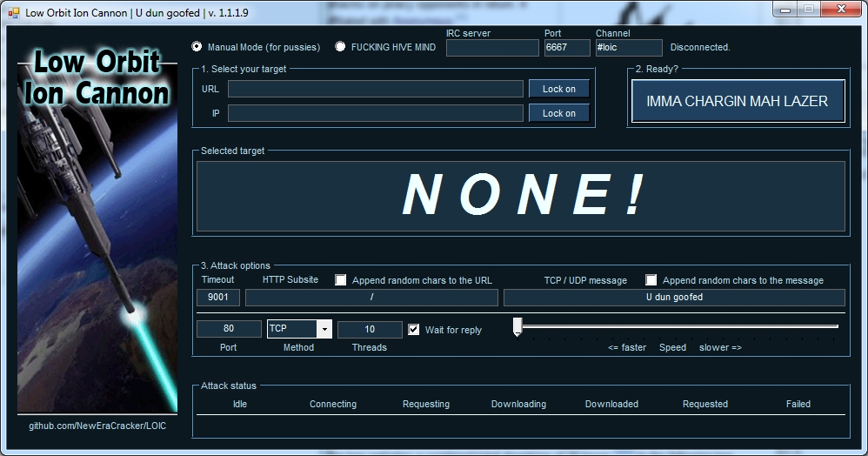This screenshot has width=868, height=456.
Task: Click the Idle status column header
Action: [x=240, y=404]
